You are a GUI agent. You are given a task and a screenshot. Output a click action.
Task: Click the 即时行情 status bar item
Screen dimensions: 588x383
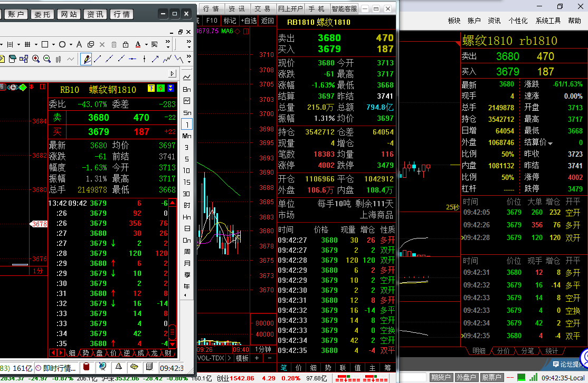(56, 368)
